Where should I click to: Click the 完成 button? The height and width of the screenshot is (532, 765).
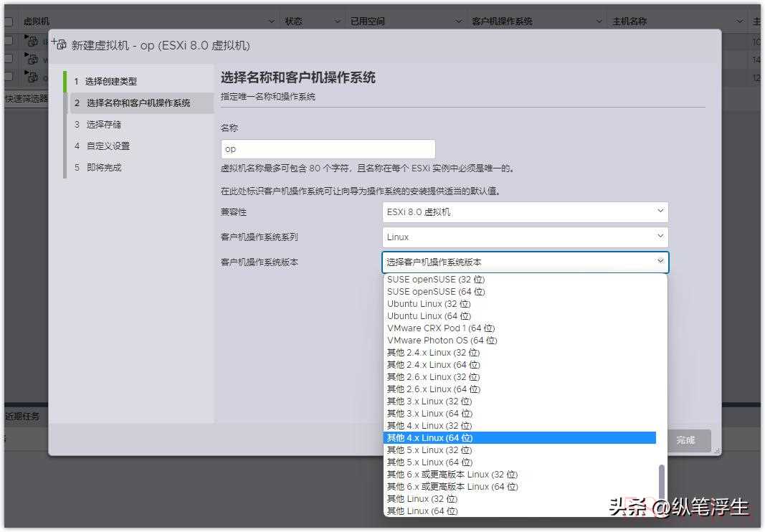(685, 440)
